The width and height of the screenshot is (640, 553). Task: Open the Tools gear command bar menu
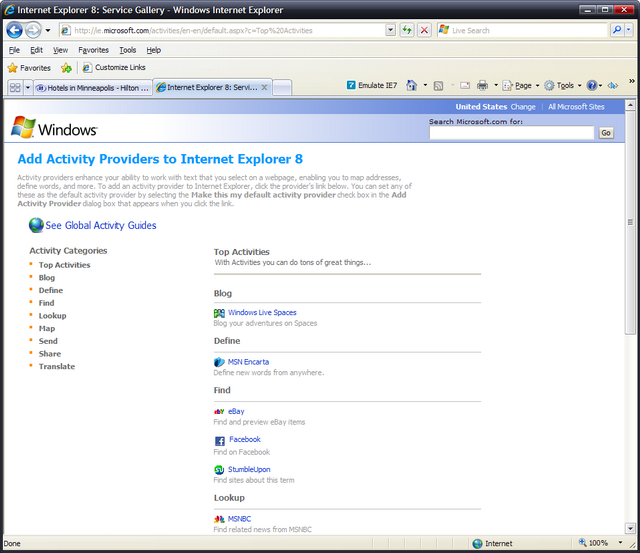click(563, 85)
